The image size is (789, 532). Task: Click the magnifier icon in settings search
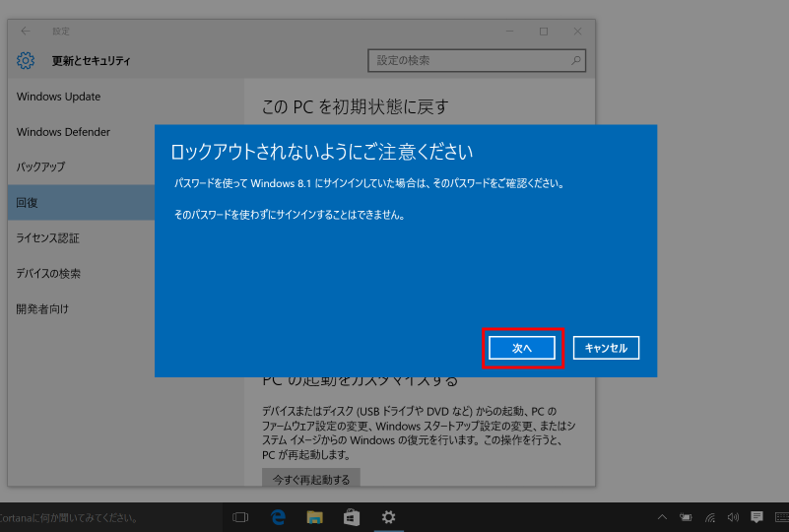click(576, 60)
